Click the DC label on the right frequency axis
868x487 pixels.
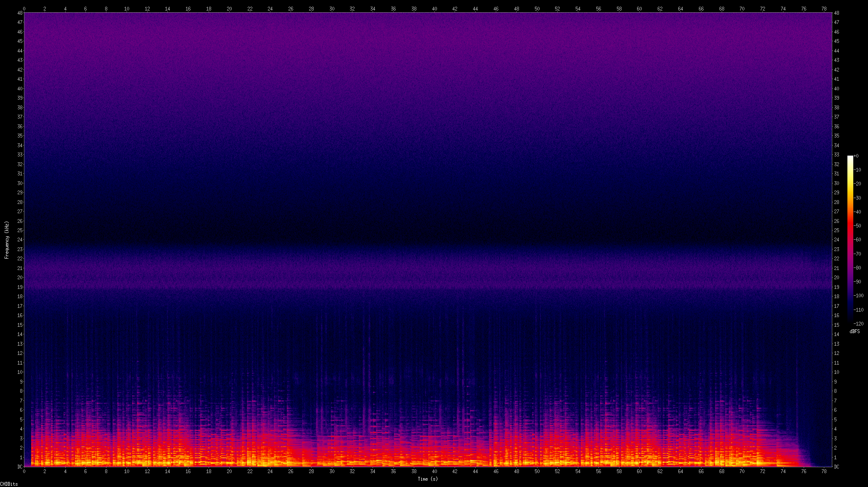[x=836, y=466]
